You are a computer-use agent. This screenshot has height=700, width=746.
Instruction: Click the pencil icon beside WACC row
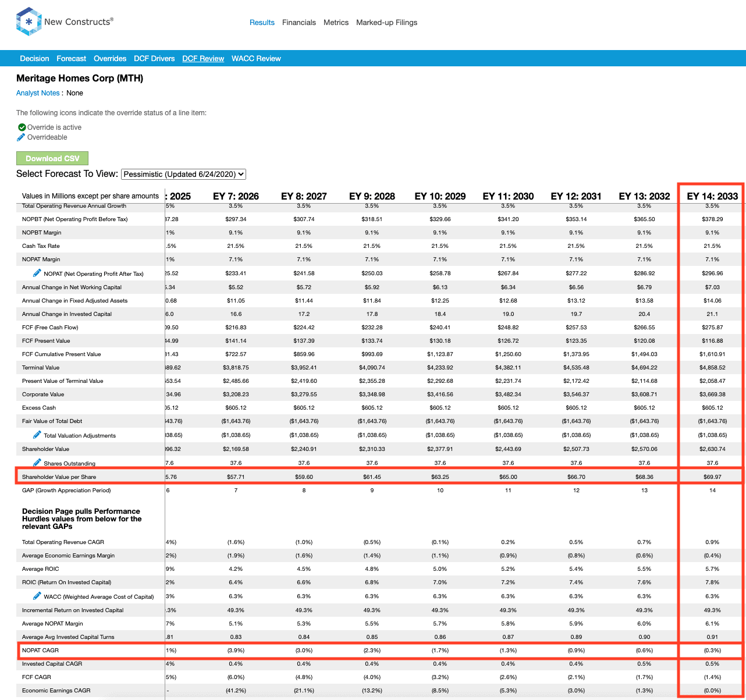(37, 596)
